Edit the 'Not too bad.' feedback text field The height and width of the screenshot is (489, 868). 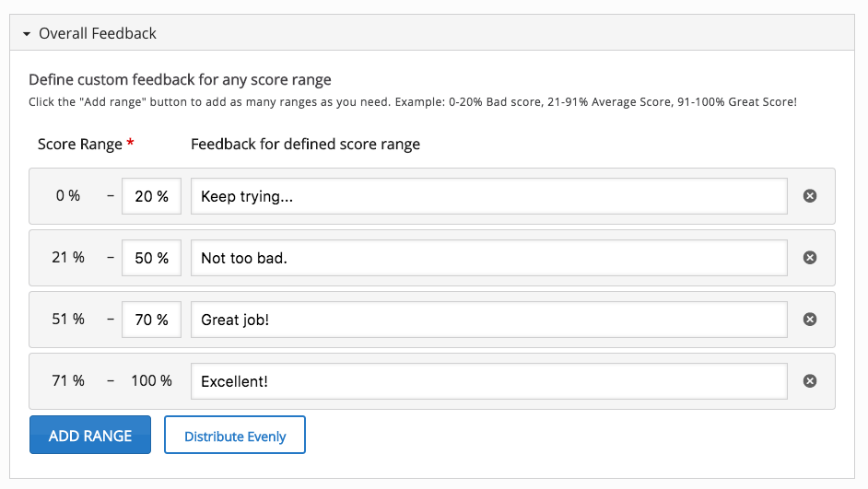tap(488, 258)
